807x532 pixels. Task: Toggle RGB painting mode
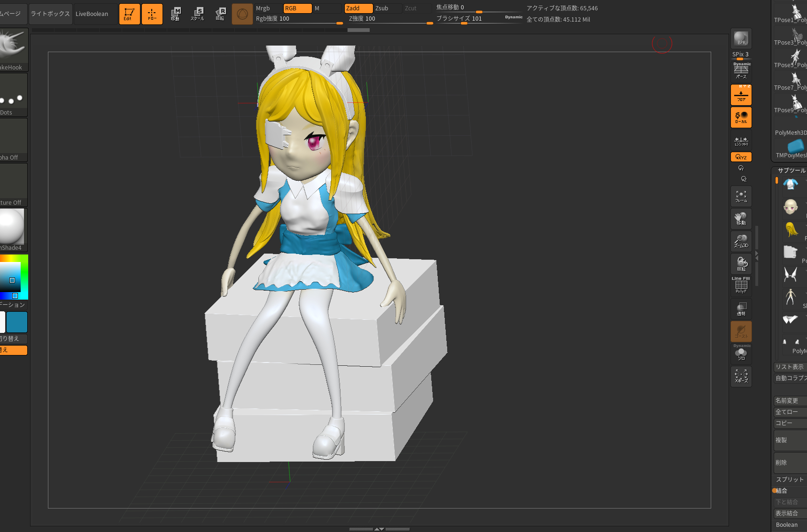click(x=298, y=8)
